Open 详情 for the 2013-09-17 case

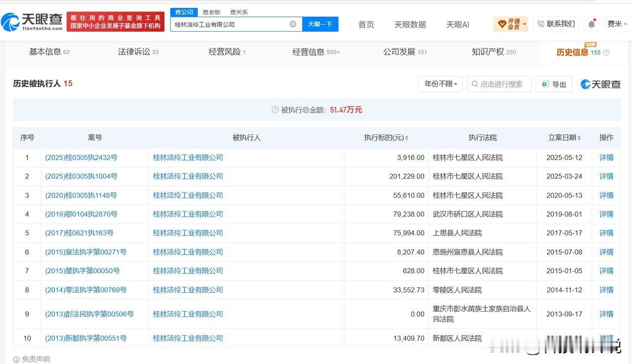click(606, 314)
